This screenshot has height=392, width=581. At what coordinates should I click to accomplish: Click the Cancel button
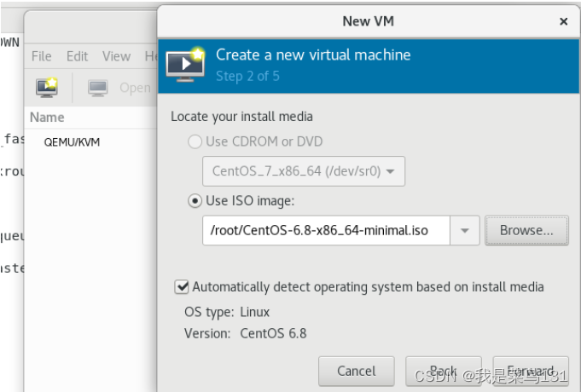pyautogui.click(x=356, y=371)
